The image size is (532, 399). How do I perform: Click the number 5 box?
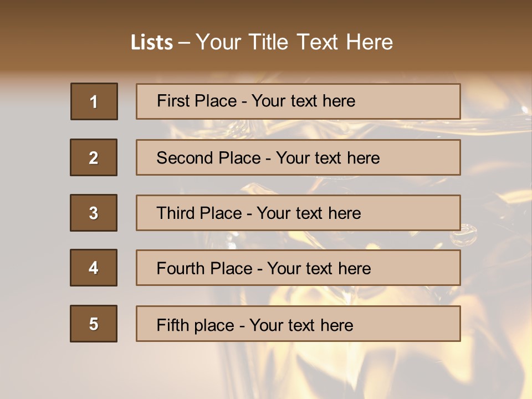click(x=94, y=324)
